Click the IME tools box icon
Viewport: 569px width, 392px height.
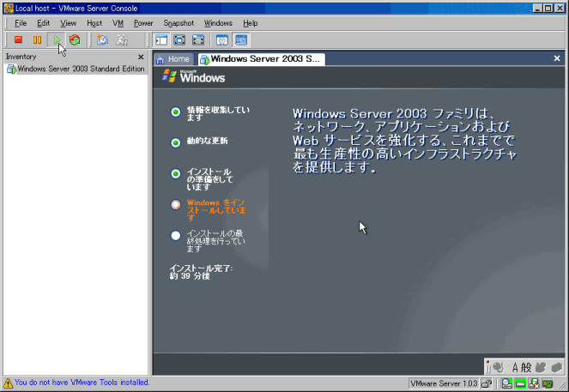(x=557, y=367)
